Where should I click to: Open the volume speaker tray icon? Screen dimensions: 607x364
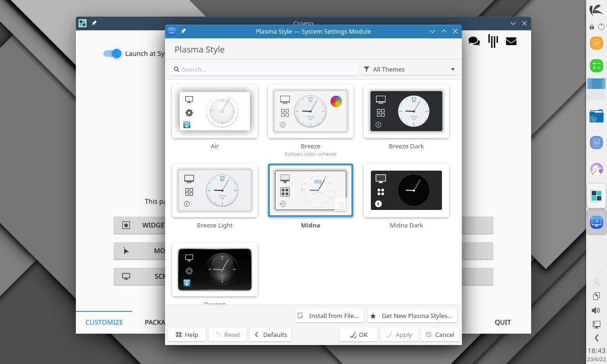pyautogui.click(x=597, y=310)
